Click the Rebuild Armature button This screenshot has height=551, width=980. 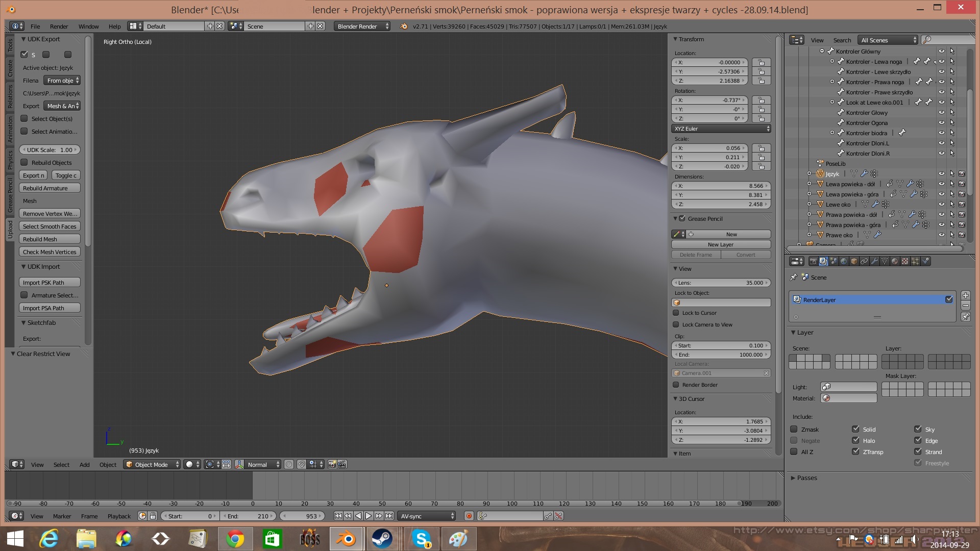tap(50, 188)
